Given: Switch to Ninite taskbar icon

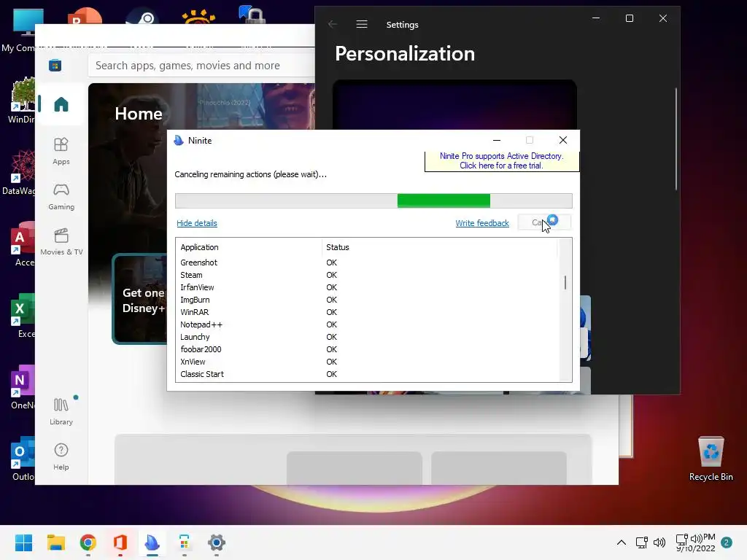Looking at the screenshot, I should click(152, 542).
